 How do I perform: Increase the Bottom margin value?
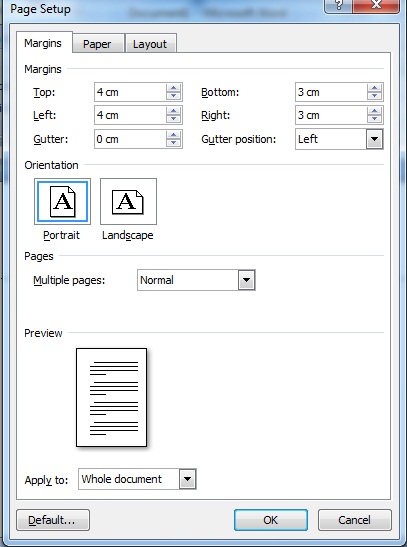point(374,88)
